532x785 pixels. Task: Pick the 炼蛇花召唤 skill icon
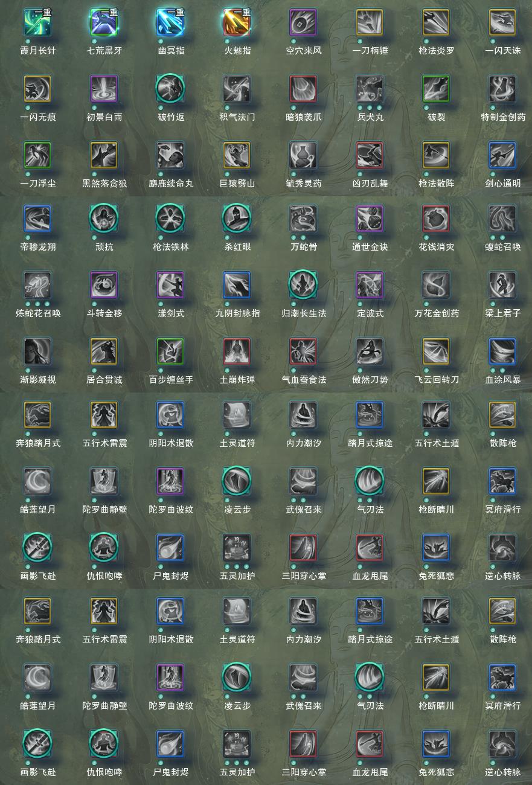tap(37, 285)
